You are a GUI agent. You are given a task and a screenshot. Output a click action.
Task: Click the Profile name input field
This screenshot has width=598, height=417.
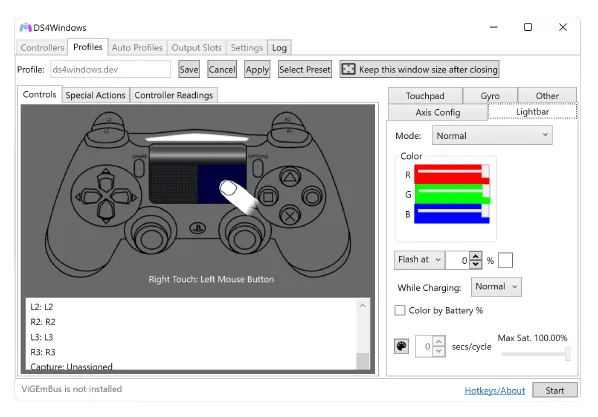click(x=111, y=69)
